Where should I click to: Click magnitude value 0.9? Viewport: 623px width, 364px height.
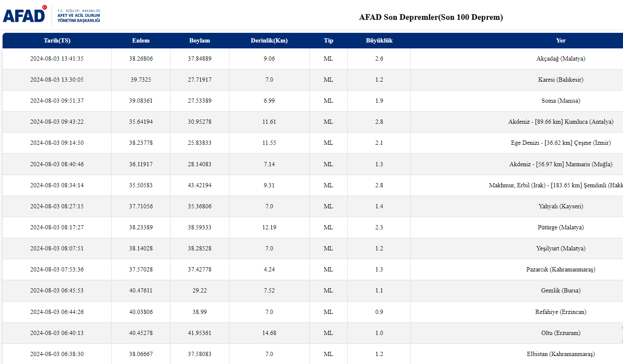coord(379,312)
